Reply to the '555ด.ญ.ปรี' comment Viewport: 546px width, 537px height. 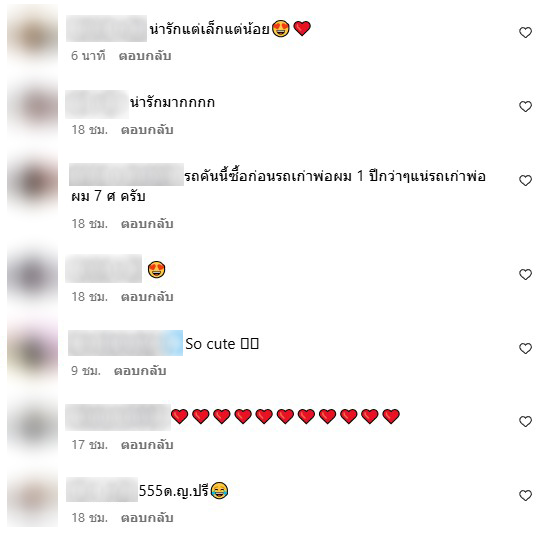click(147, 518)
